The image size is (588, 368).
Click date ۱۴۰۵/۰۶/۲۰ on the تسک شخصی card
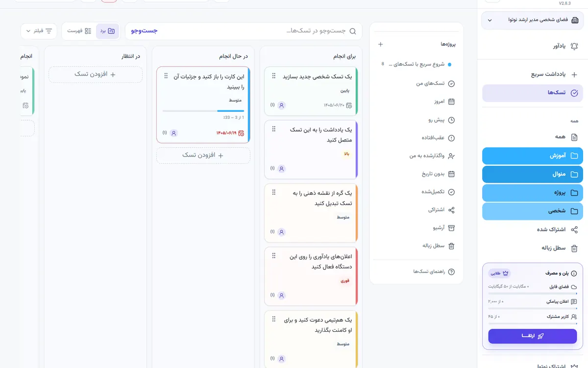pos(337,105)
